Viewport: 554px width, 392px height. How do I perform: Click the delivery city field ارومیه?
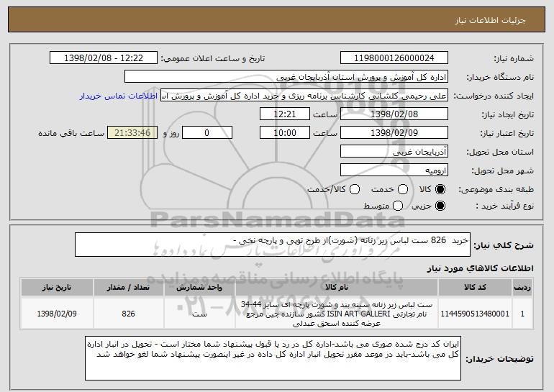pyautogui.click(x=394, y=170)
